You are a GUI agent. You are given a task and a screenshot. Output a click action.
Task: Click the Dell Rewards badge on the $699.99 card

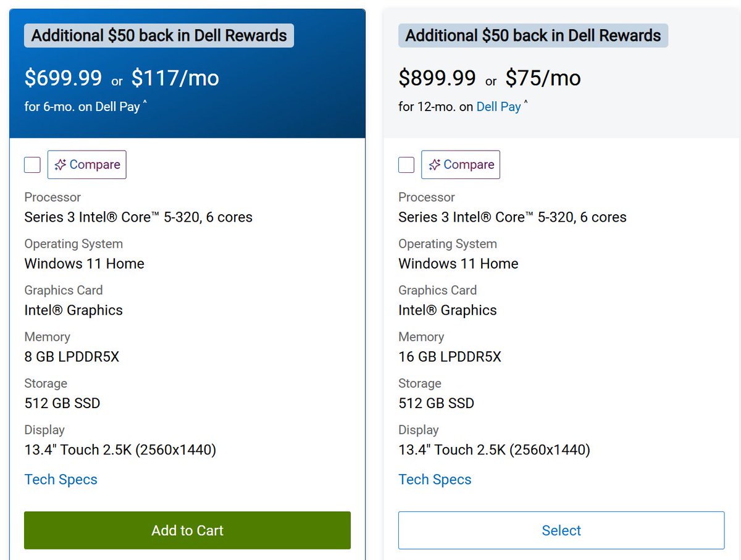pos(159,35)
